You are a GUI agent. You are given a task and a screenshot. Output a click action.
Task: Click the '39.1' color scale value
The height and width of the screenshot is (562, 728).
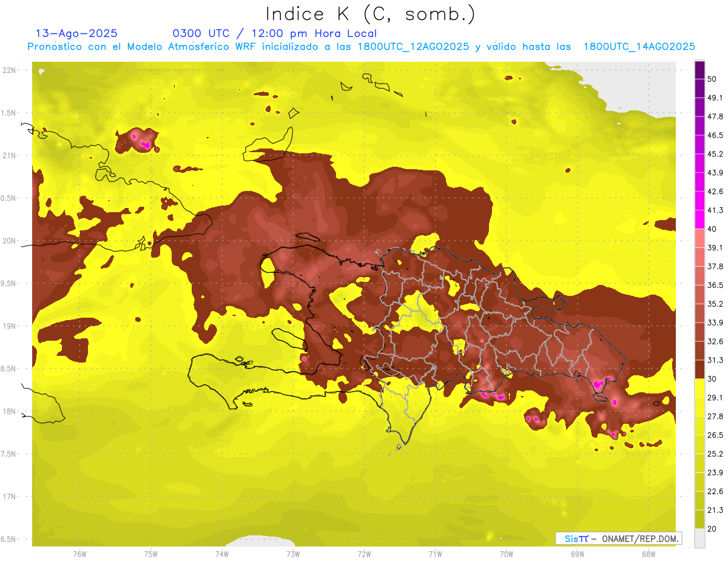click(715, 247)
